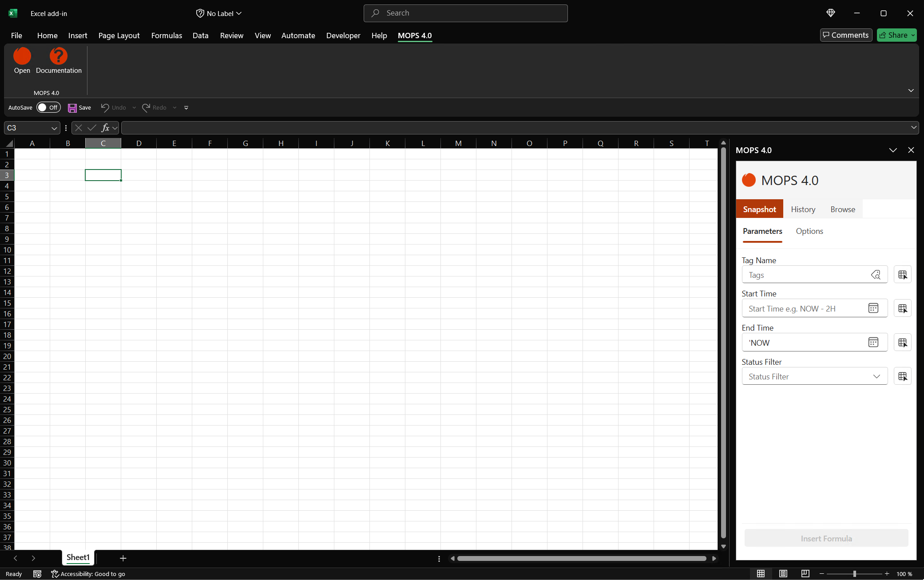Click the Insert Function fx icon
The image size is (924, 580).
tap(107, 128)
